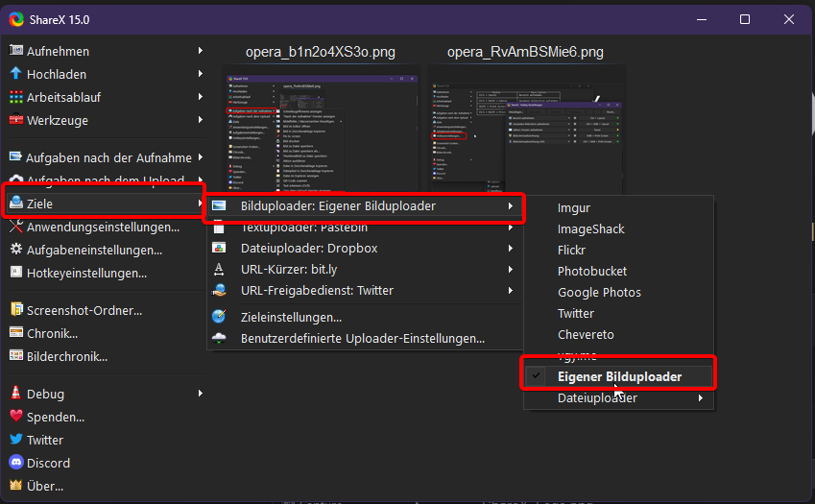This screenshot has width=815, height=504.
Task: Click the Discord icon in sidebar
Action: click(16, 463)
